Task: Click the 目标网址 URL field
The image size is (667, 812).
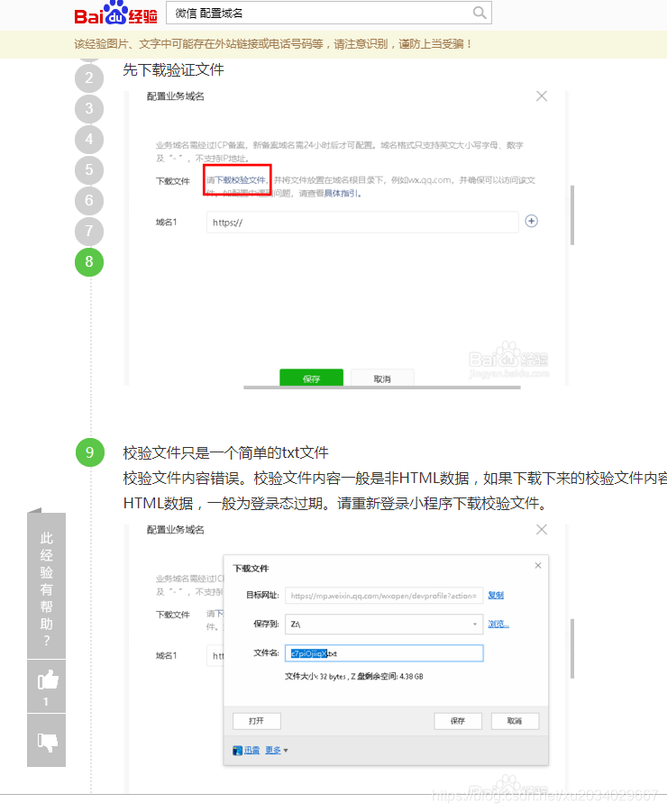Action: click(x=384, y=596)
